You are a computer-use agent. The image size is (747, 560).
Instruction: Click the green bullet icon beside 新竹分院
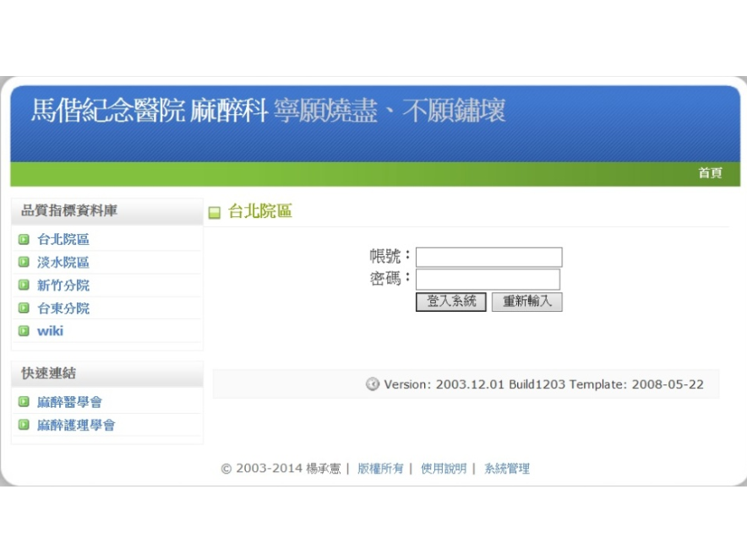pos(24,285)
